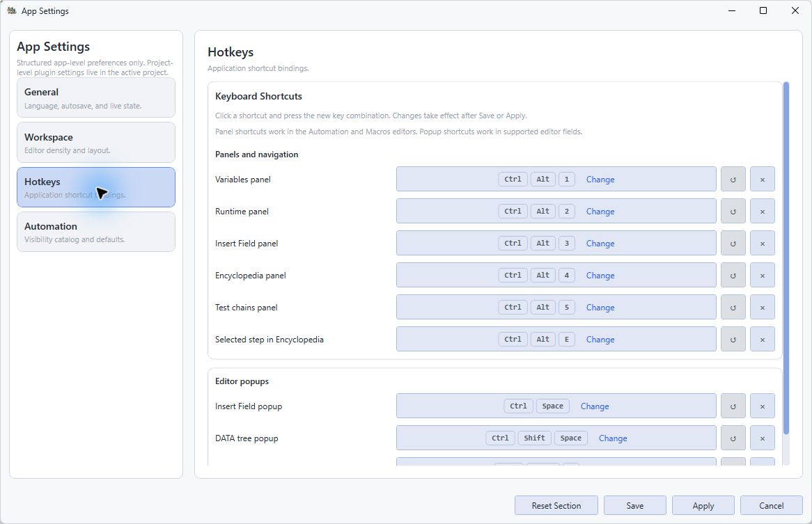Reset the Insert Field popup shortcut

pyautogui.click(x=733, y=406)
